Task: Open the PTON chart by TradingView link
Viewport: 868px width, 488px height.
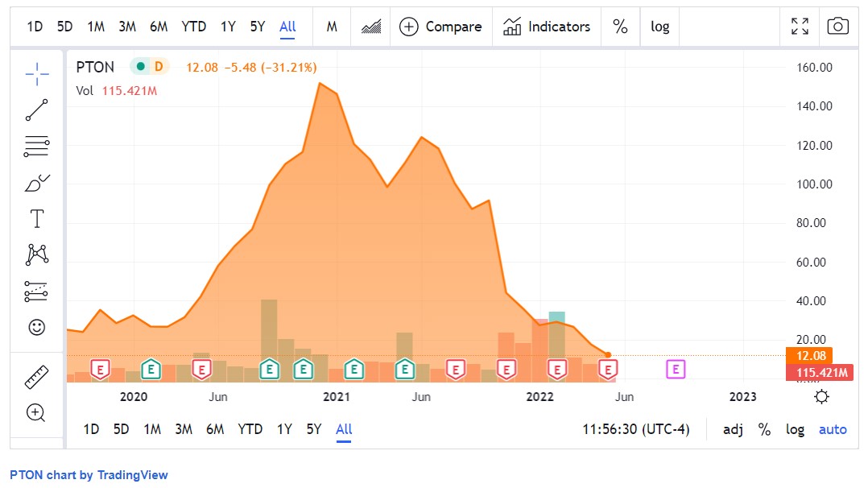Action: [x=89, y=475]
